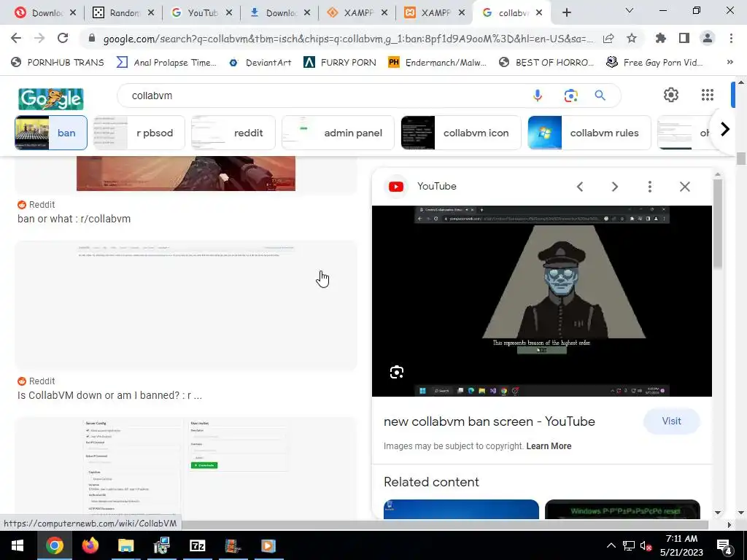
Task: Select the 'collabvm icon' filter chip
Action: point(461,133)
